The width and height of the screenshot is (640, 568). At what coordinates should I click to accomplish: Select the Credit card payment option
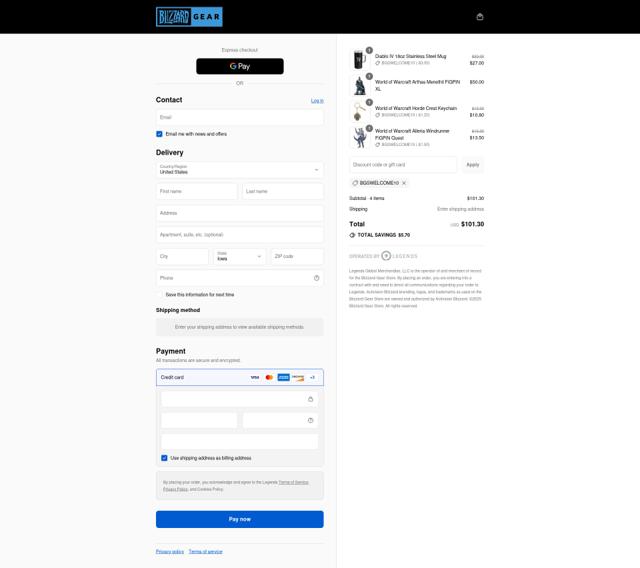coord(240,377)
